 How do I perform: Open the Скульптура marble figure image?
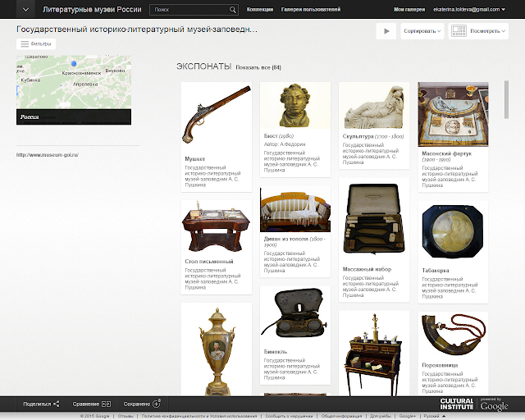click(x=374, y=106)
